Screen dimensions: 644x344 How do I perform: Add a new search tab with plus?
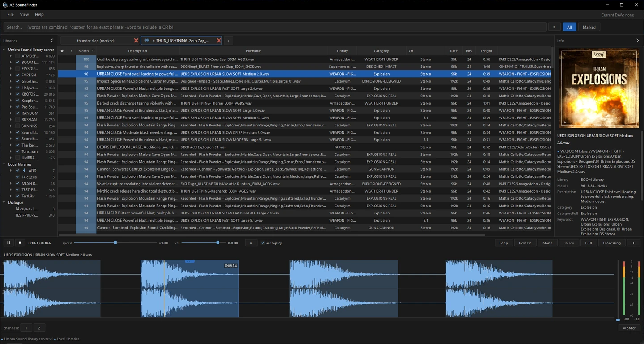coord(228,41)
